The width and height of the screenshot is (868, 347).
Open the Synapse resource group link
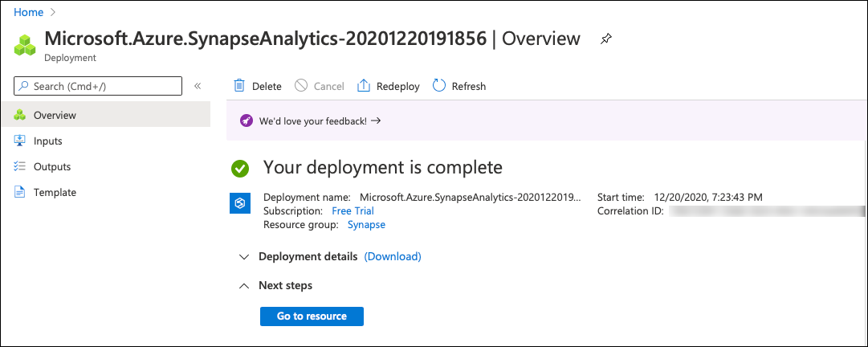pyautogui.click(x=366, y=225)
